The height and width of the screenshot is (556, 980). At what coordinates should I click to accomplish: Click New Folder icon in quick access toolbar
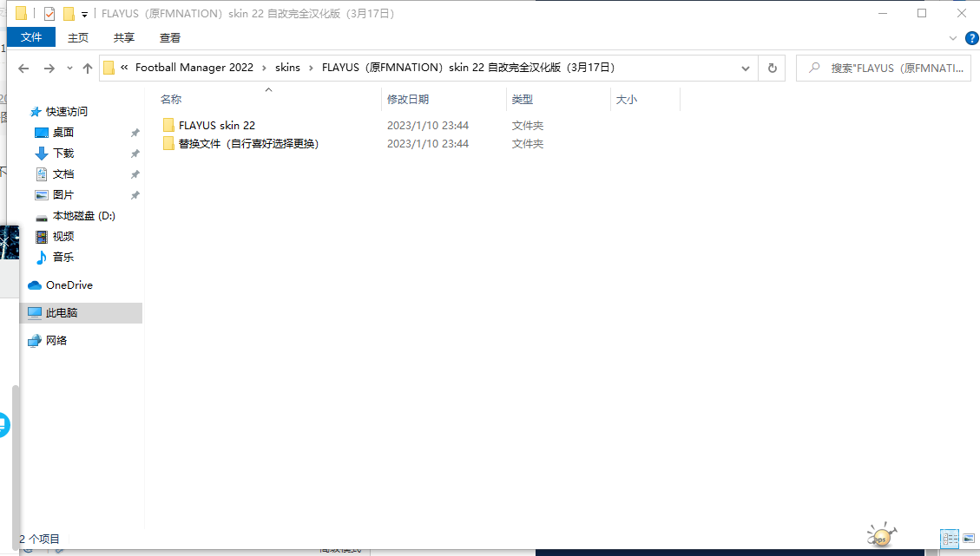click(x=69, y=13)
